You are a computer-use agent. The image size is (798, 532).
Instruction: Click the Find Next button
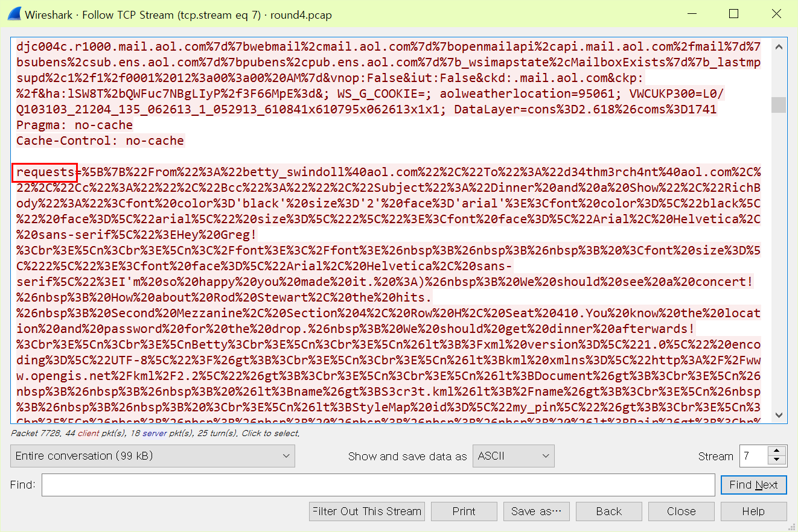click(x=754, y=485)
